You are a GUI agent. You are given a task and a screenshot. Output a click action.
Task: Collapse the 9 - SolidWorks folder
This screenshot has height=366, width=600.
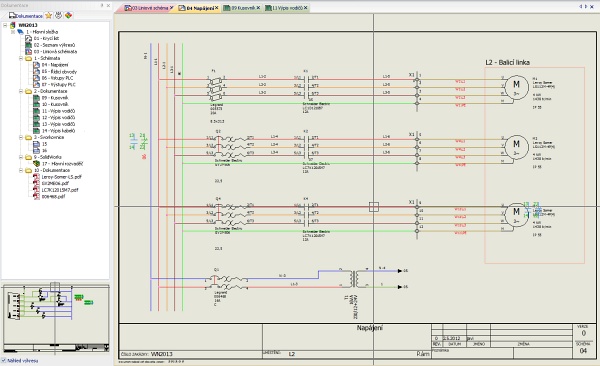pos(21,157)
